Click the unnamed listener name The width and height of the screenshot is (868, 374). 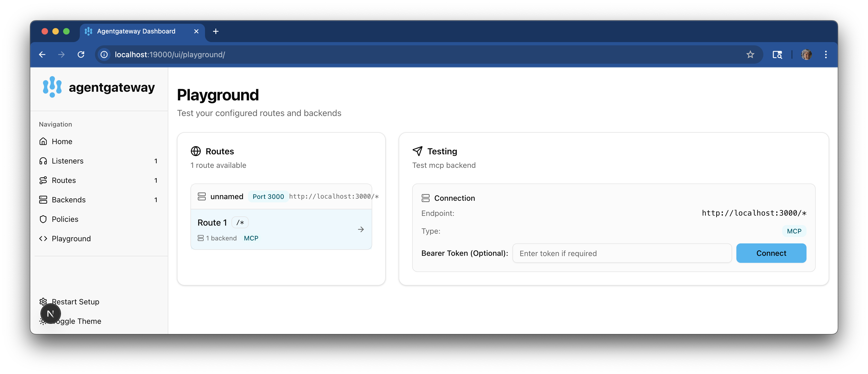pyautogui.click(x=227, y=197)
